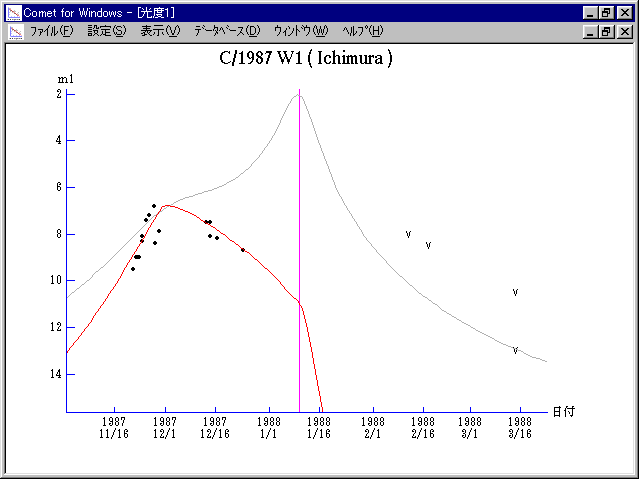The width and height of the screenshot is (639, 479).
Task: Click the document icon left of ファイル menu
Action: (14, 31)
